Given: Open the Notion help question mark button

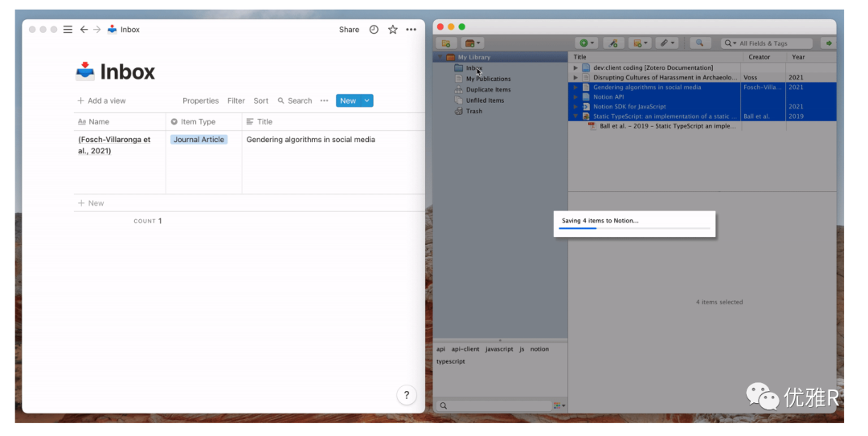Looking at the screenshot, I should pyautogui.click(x=407, y=395).
